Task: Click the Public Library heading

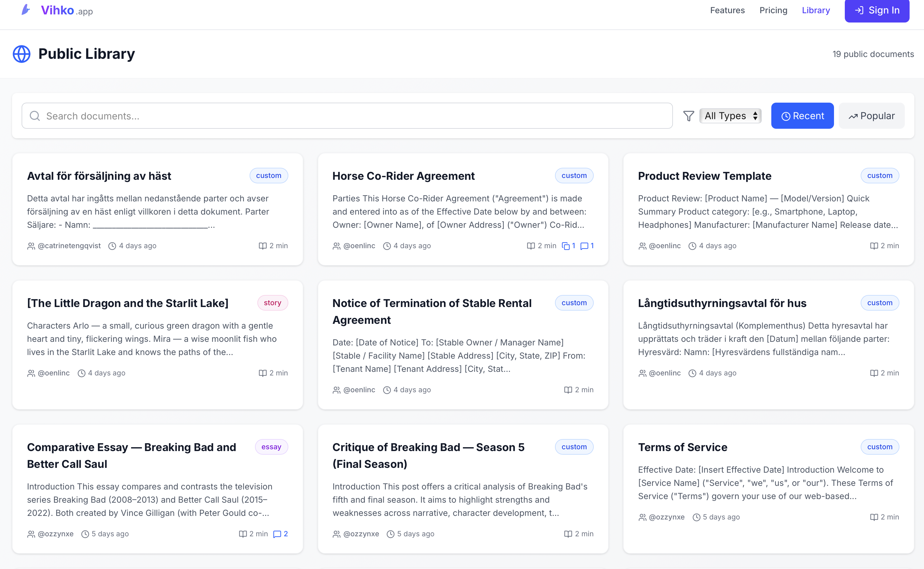Action: (x=86, y=54)
